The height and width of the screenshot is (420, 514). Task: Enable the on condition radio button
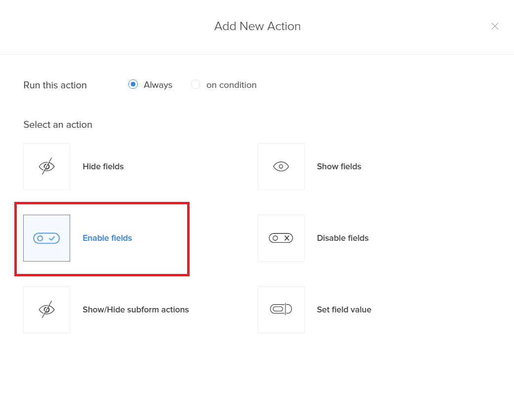coord(196,84)
